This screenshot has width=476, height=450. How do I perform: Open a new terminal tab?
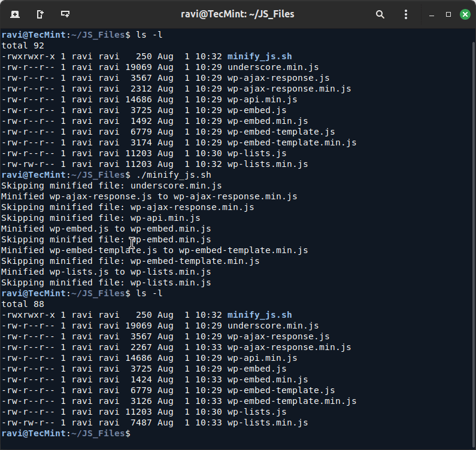[x=15, y=14]
